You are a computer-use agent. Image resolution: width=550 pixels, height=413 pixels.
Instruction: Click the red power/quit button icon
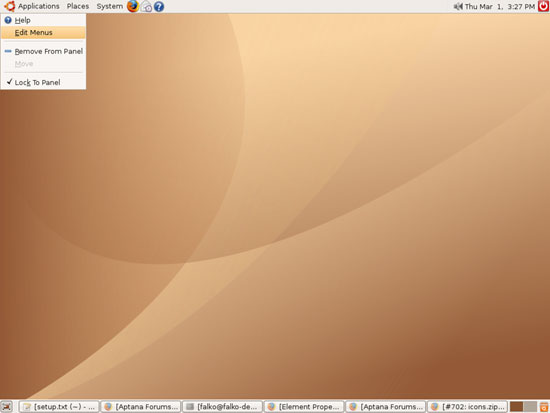(x=544, y=6)
